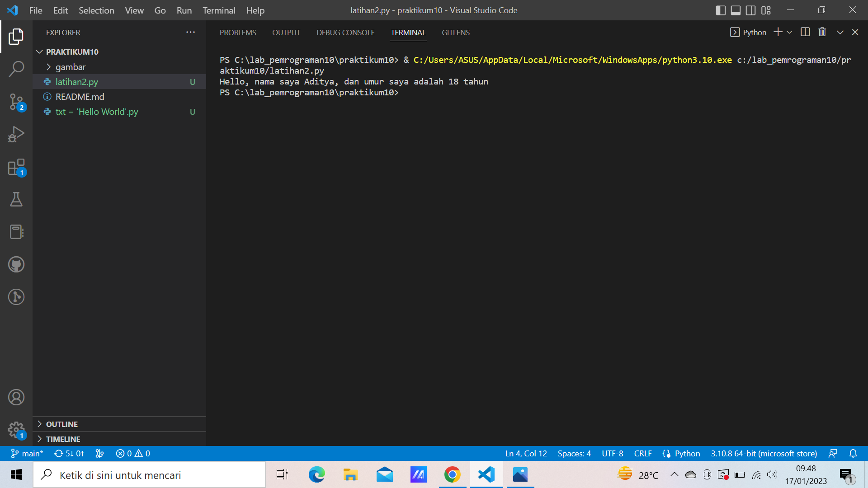
Task: Open the Run and Debug view
Action: pyautogui.click(x=16, y=134)
